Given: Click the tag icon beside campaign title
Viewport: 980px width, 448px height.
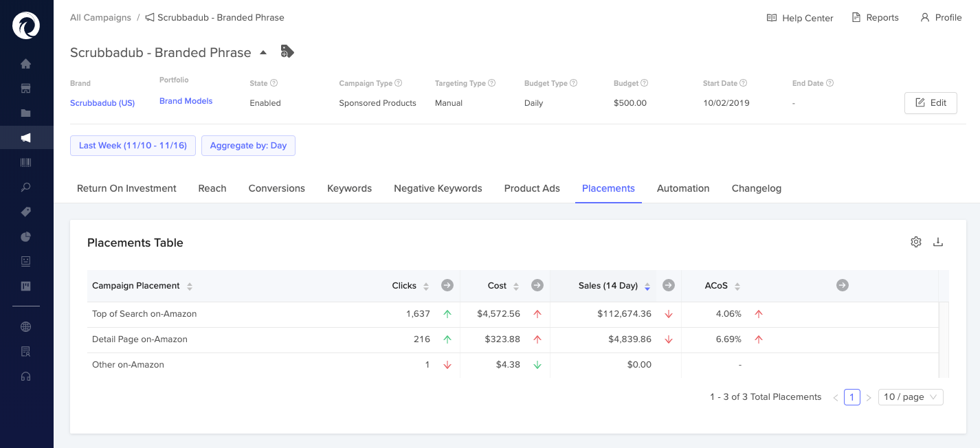Looking at the screenshot, I should click(287, 52).
